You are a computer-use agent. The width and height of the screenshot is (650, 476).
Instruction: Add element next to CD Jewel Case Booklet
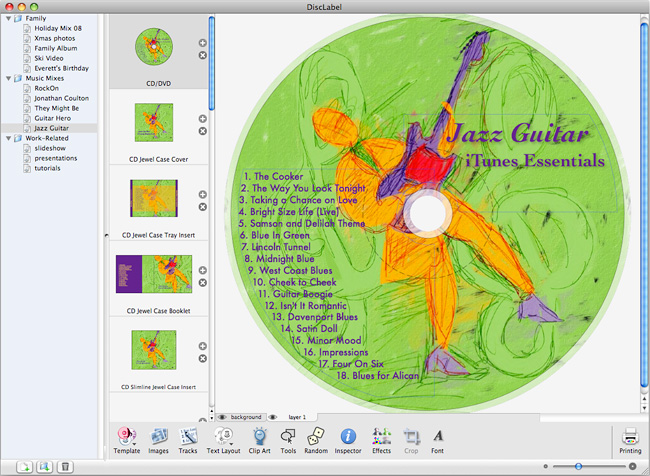point(202,270)
